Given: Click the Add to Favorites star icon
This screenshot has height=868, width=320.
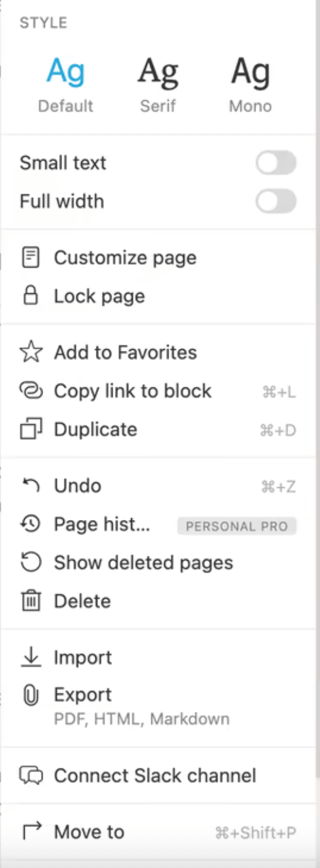Looking at the screenshot, I should 31,352.
